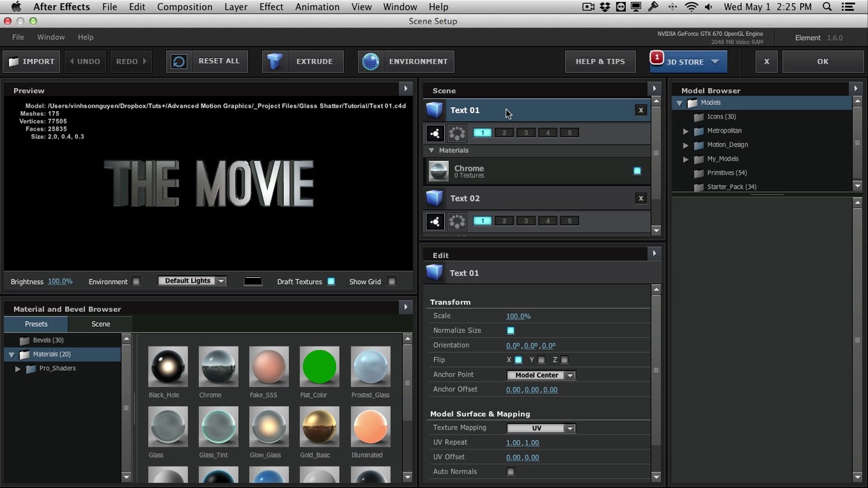Disable the Normalize Size checkbox
868x488 pixels.
(x=511, y=331)
